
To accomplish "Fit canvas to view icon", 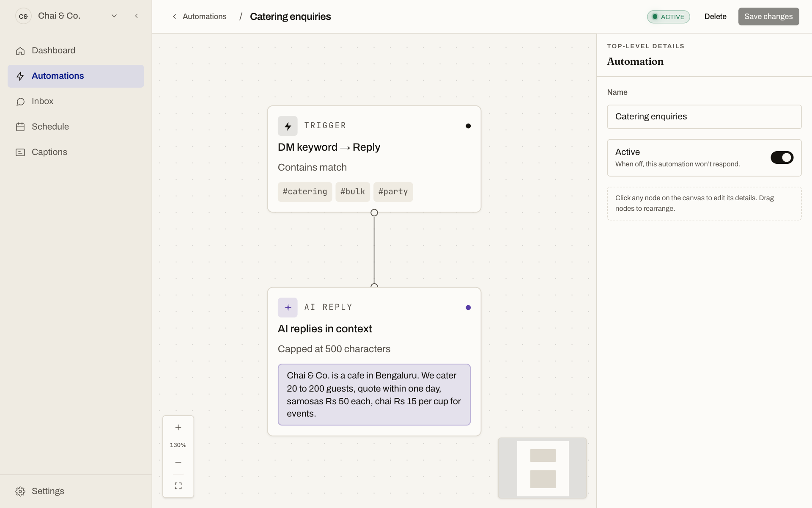I will pyautogui.click(x=178, y=486).
